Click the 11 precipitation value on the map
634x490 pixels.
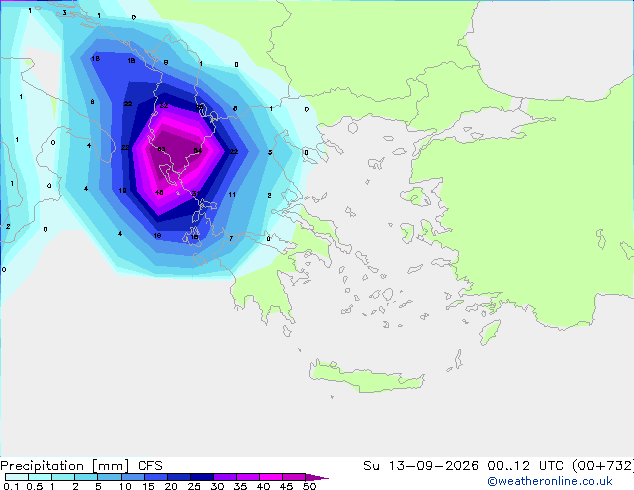[232, 194]
